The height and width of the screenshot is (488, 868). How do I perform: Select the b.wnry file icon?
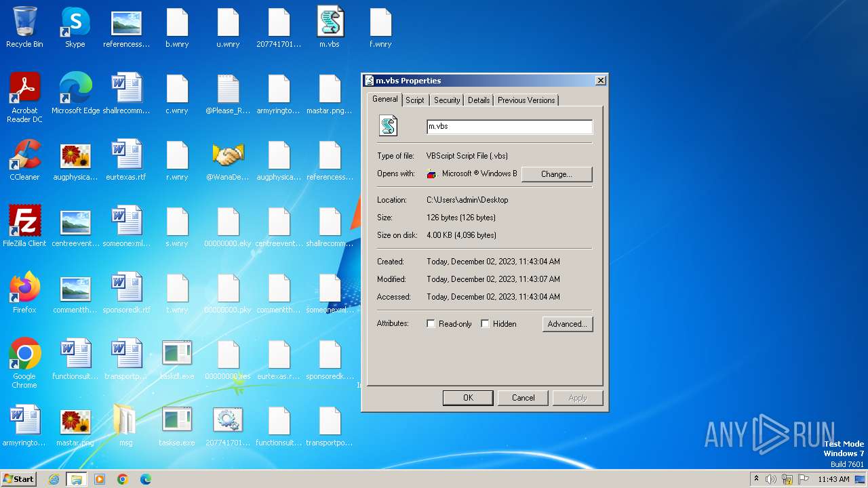[177, 27]
